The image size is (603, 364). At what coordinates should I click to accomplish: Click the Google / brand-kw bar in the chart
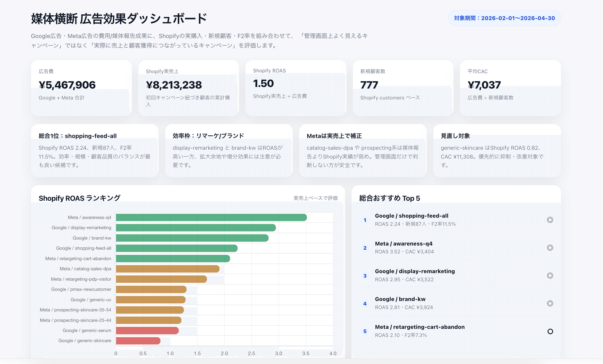pyautogui.click(x=192, y=238)
